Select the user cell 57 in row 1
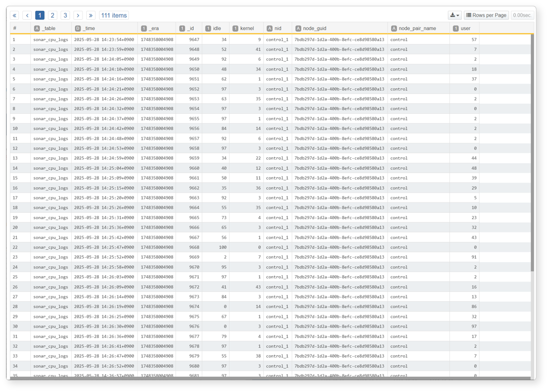This screenshot has width=548, height=392. (464, 39)
